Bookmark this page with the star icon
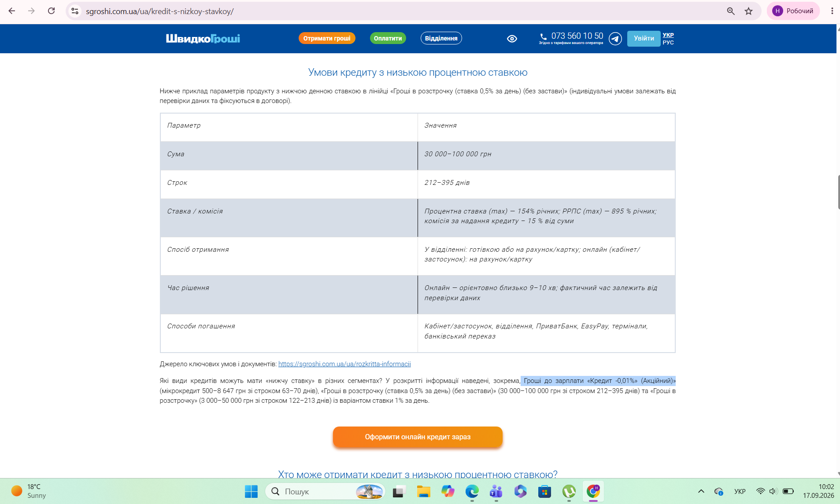840x504 pixels. click(748, 11)
